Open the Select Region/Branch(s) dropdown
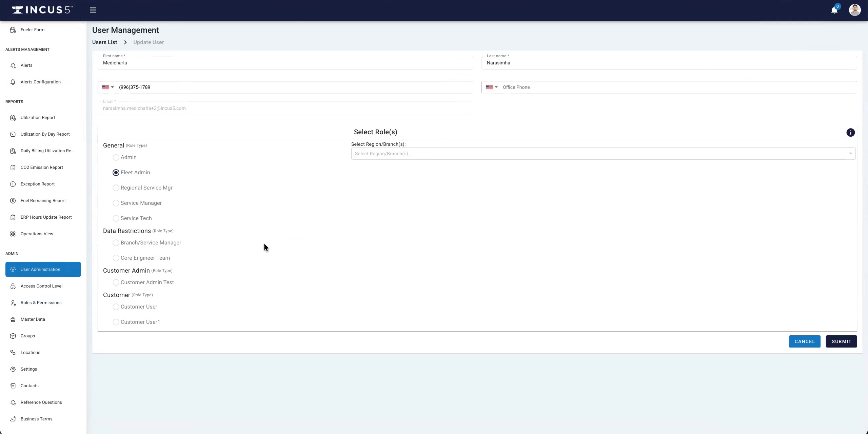Image resolution: width=868 pixels, height=434 pixels. [x=603, y=154]
